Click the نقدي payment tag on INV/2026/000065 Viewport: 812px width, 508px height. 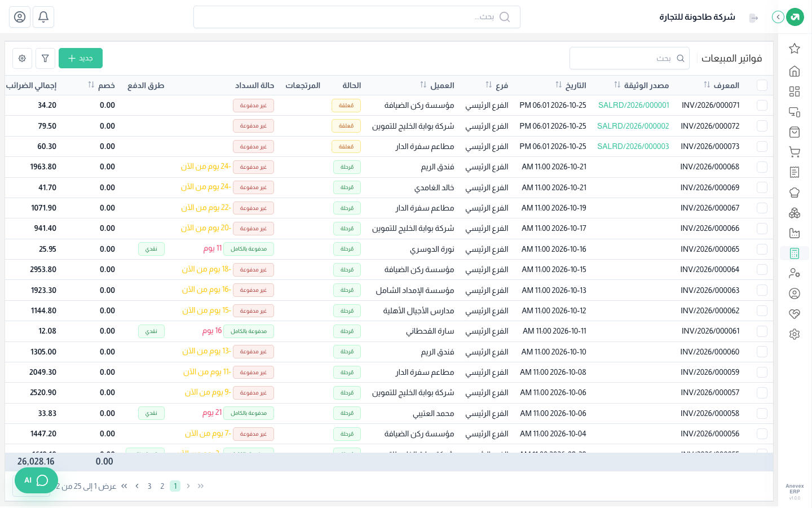(x=151, y=249)
